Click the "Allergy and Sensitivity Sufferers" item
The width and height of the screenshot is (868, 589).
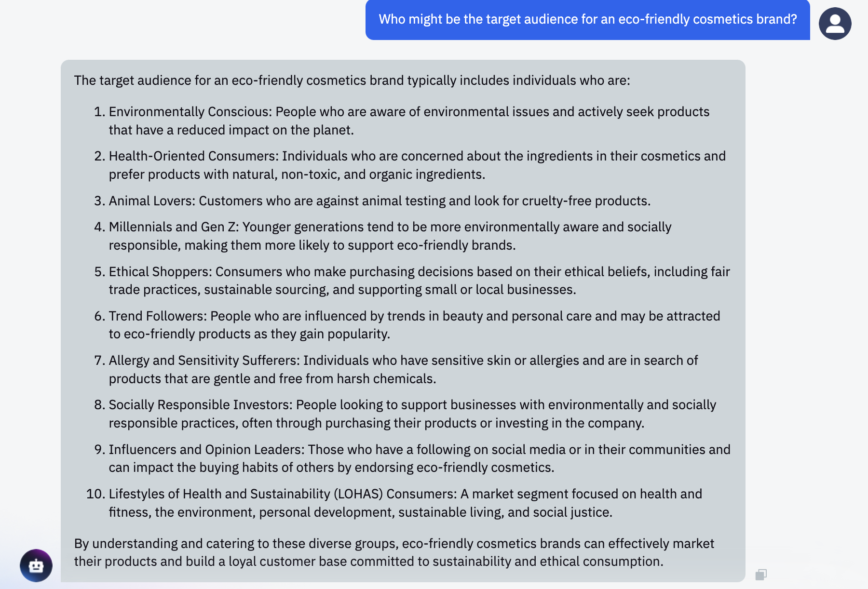[403, 370]
